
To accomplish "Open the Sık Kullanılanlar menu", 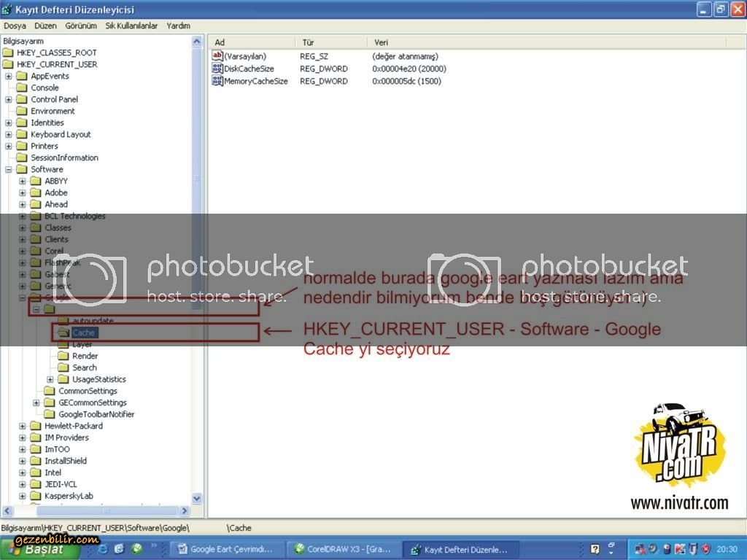I will [131, 26].
